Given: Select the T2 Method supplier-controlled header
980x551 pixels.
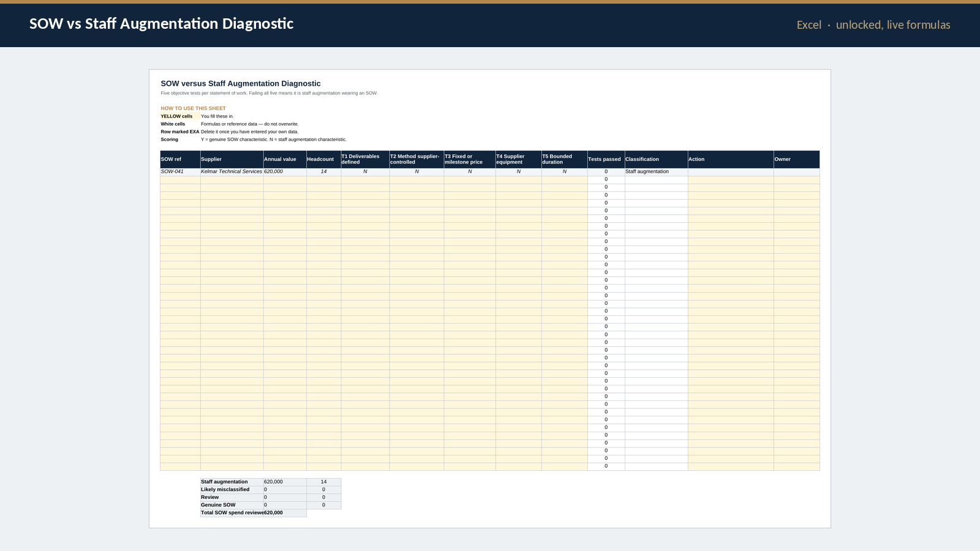Looking at the screenshot, I should 417,159.
